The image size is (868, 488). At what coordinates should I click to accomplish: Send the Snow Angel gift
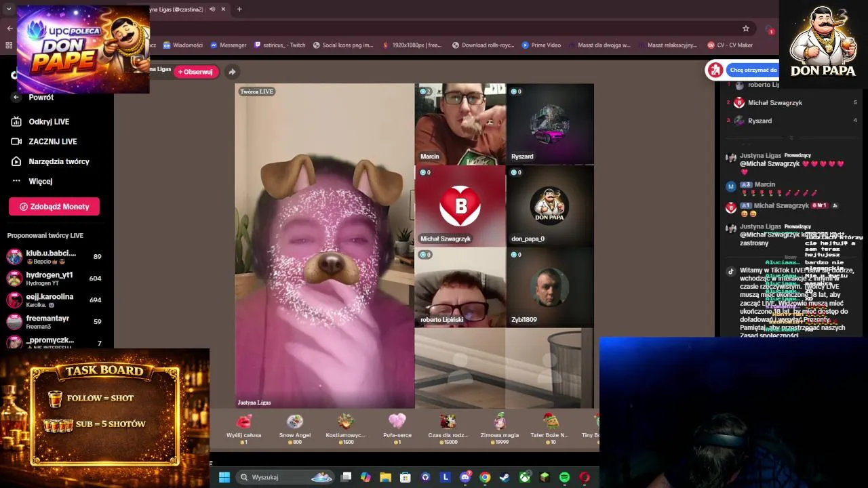[x=295, y=428]
